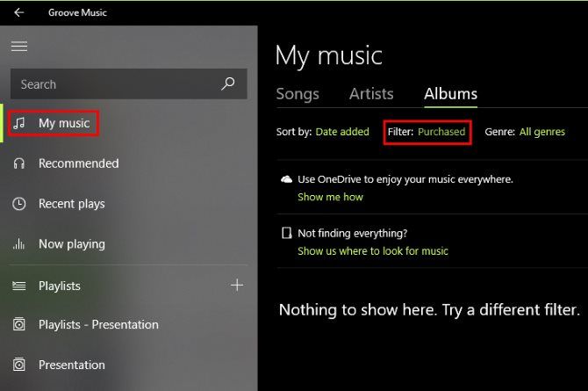Click the Recent plays clock icon
Screen dimensions: 588x391
click(x=19, y=204)
